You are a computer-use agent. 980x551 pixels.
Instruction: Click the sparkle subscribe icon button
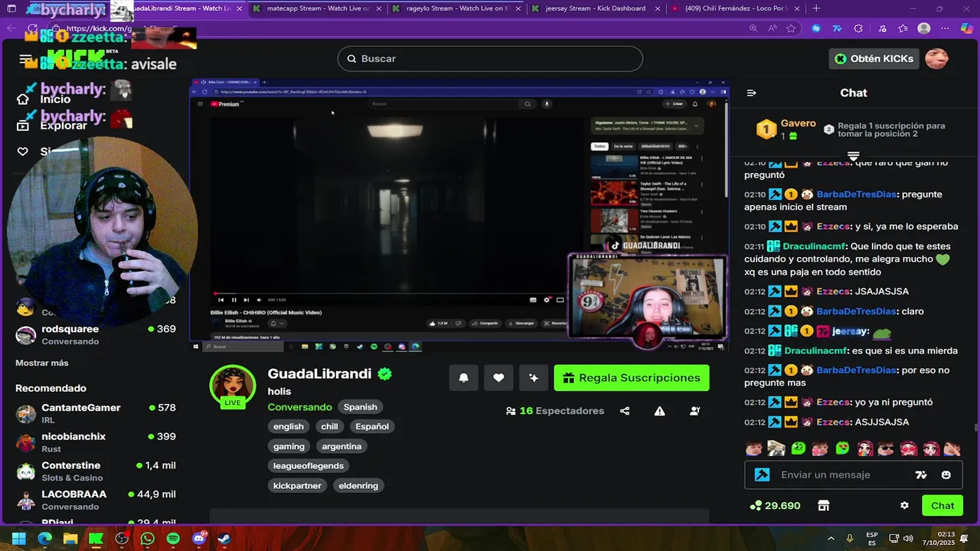tap(534, 377)
